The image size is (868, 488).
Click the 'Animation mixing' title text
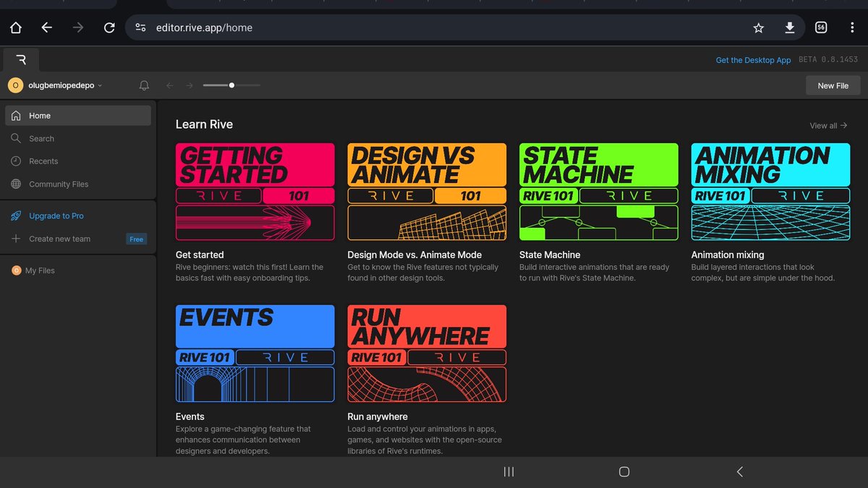(728, 254)
